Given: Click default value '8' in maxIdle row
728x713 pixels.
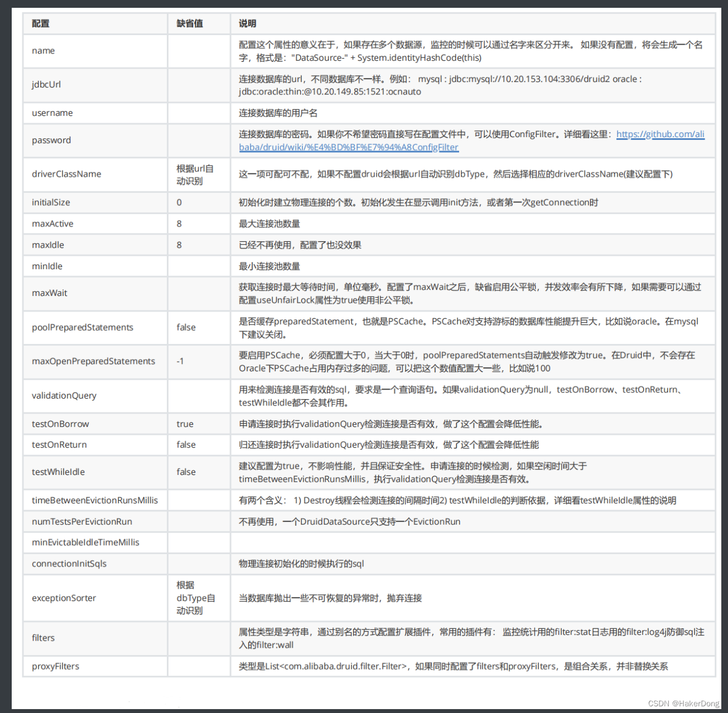Looking at the screenshot, I should pyautogui.click(x=179, y=245).
